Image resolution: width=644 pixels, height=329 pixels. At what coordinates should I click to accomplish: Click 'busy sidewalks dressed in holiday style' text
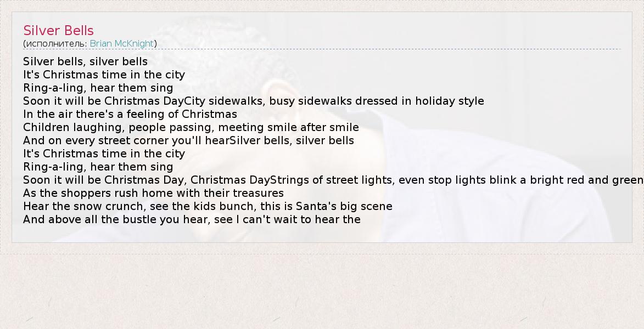(377, 101)
